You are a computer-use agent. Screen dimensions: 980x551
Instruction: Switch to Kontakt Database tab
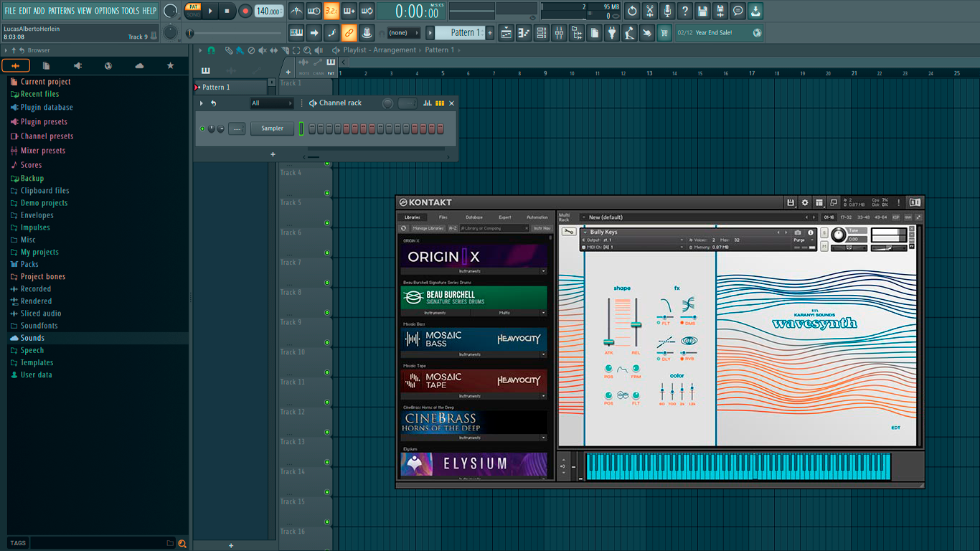click(474, 217)
